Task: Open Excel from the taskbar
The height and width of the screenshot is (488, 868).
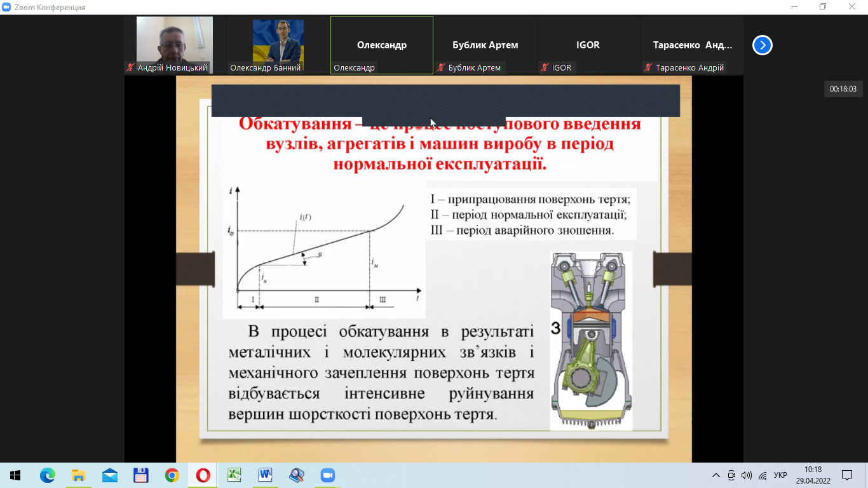Action: click(x=234, y=475)
